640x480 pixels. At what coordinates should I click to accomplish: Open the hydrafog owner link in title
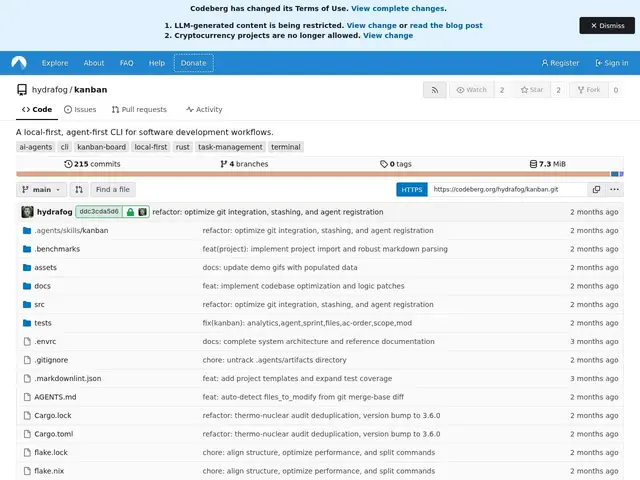(49, 90)
